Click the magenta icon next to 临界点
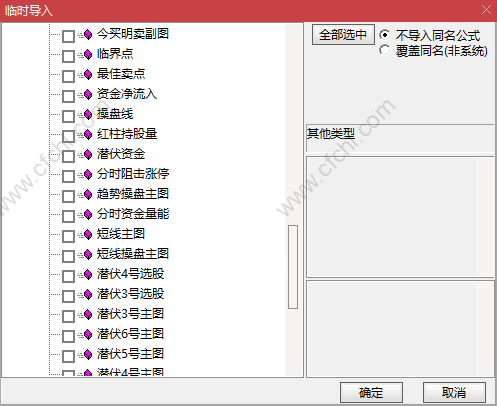This screenshot has height=406, width=497. click(x=88, y=55)
